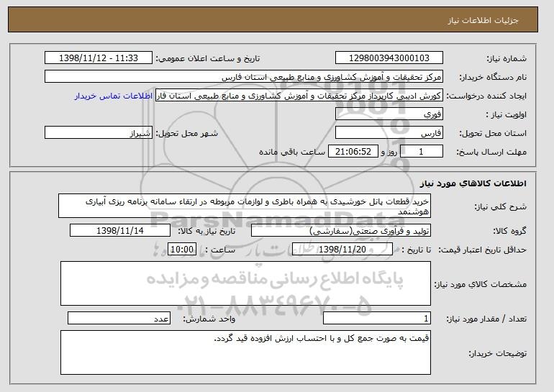The image size is (554, 392).
Task: Click the remaining time field 21:06:52
Action: (x=353, y=152)
